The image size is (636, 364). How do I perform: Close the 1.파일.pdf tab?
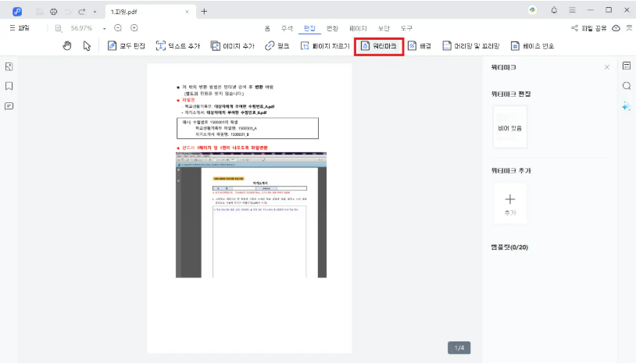(187, 12)
